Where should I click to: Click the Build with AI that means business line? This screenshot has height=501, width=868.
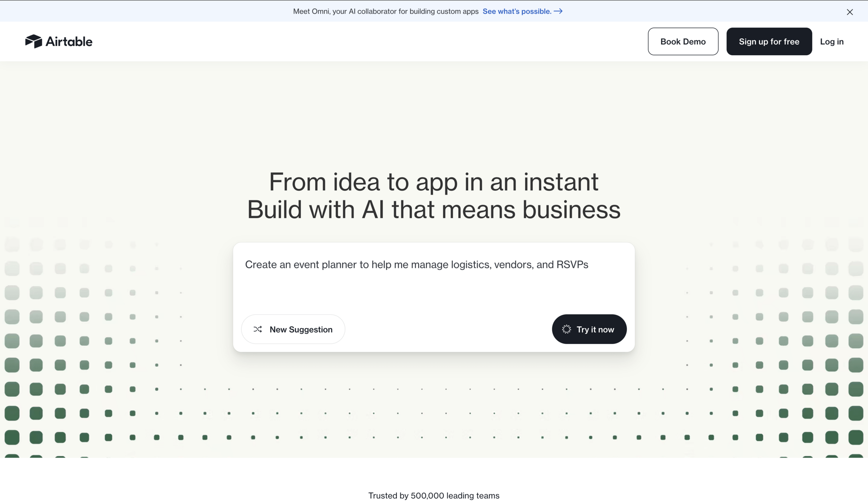pos(433,210)
